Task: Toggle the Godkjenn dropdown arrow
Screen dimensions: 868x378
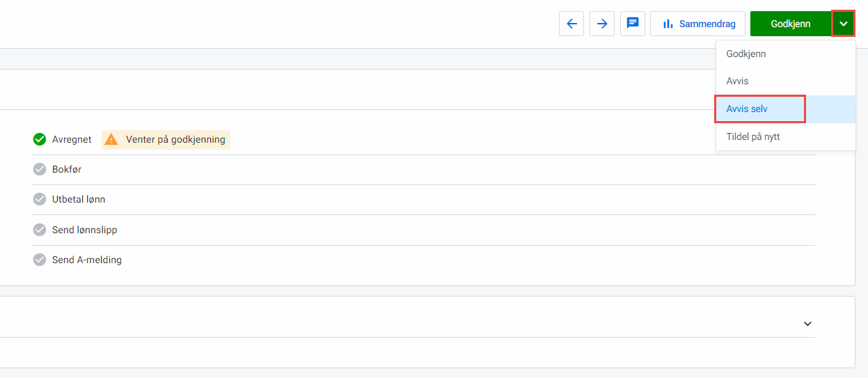Action: point(843,24)
